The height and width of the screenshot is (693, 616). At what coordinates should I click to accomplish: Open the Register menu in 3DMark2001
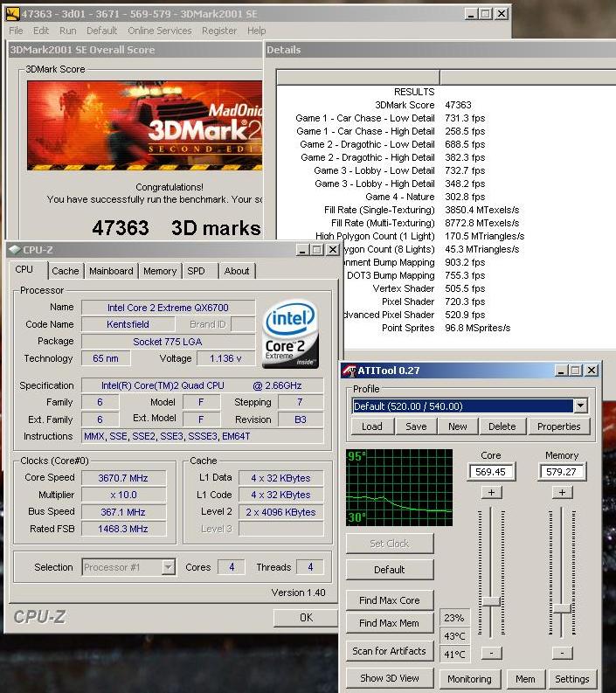[x=219, y=31]
